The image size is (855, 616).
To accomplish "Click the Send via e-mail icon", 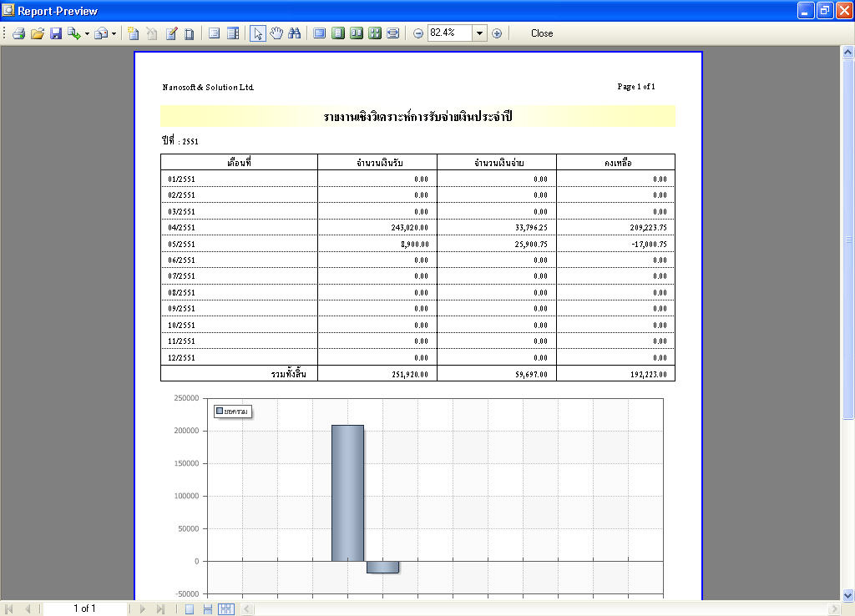I will (x=101, y=33).
